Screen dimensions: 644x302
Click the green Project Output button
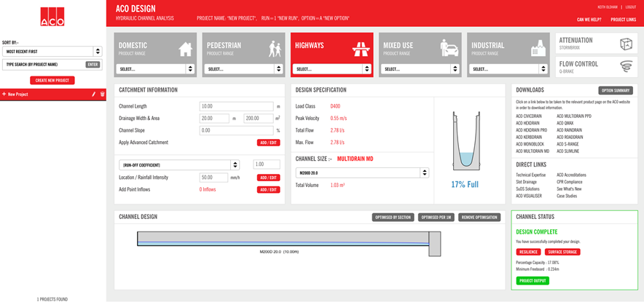point(533,280)
